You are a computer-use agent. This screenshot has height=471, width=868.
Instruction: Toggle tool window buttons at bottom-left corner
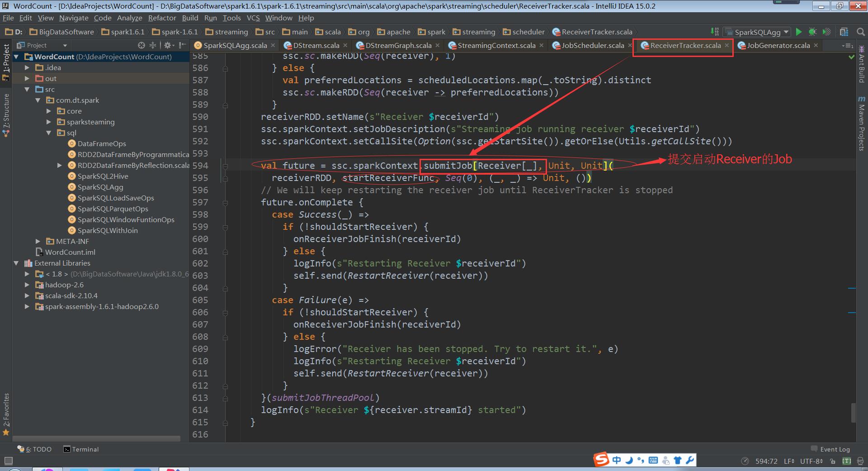tap(8, 461)
